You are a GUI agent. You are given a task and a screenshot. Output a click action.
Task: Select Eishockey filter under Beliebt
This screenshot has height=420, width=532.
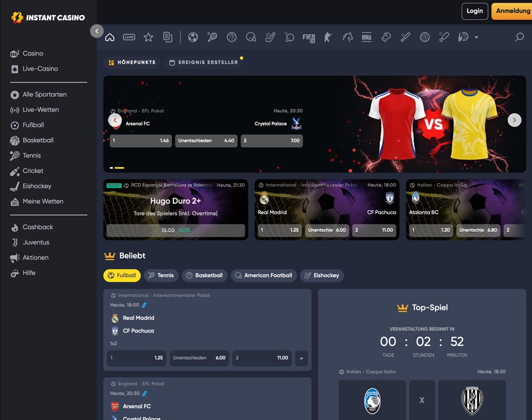pos(322,275)
